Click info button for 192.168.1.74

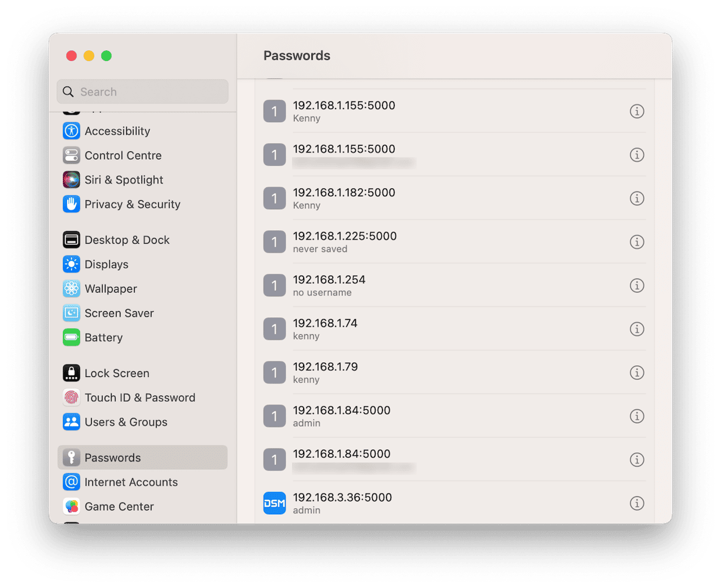tap(636, 329)
